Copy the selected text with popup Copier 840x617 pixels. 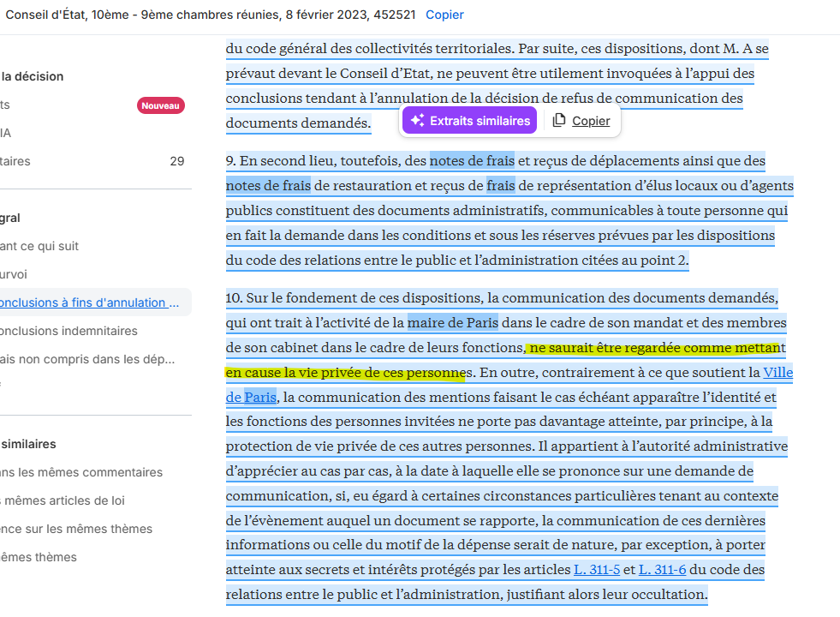coord(591,121)
